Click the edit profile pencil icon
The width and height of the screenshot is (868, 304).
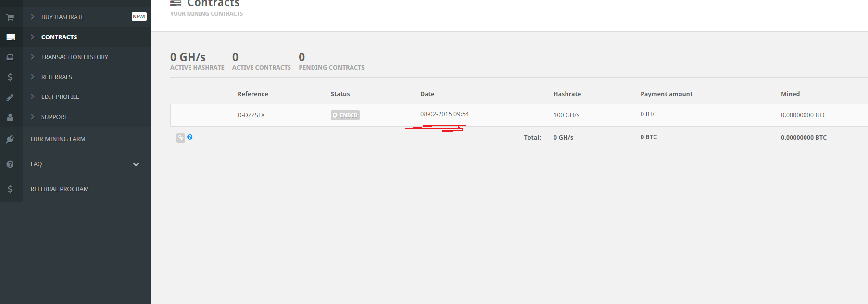pos(10,97)
